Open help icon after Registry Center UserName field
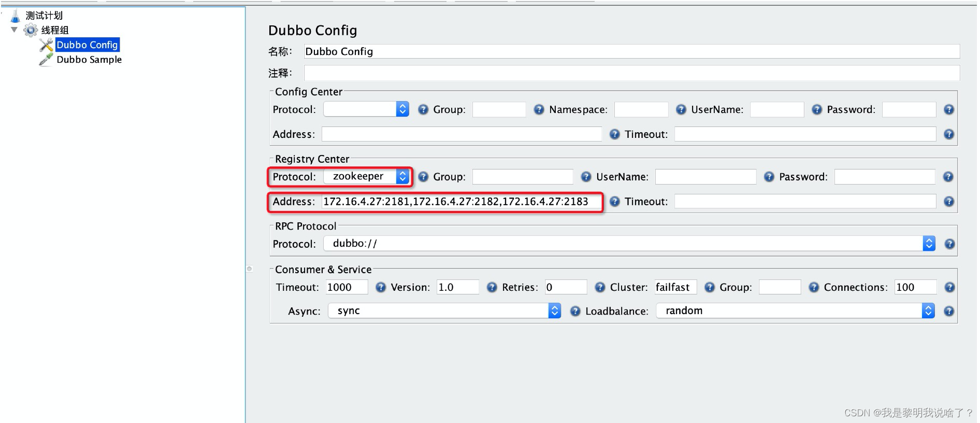This screenshot has width=980, height=423. pos(769,177)
